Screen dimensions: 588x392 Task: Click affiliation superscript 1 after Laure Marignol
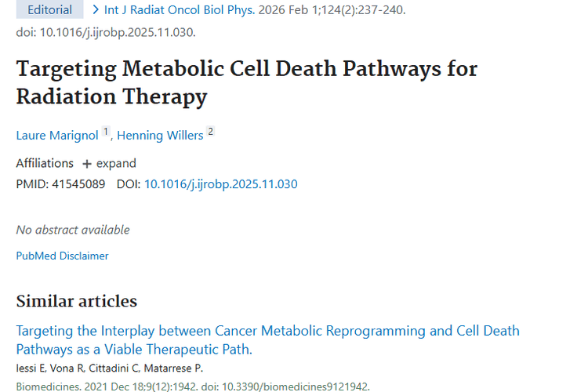[x=106, y=132]
